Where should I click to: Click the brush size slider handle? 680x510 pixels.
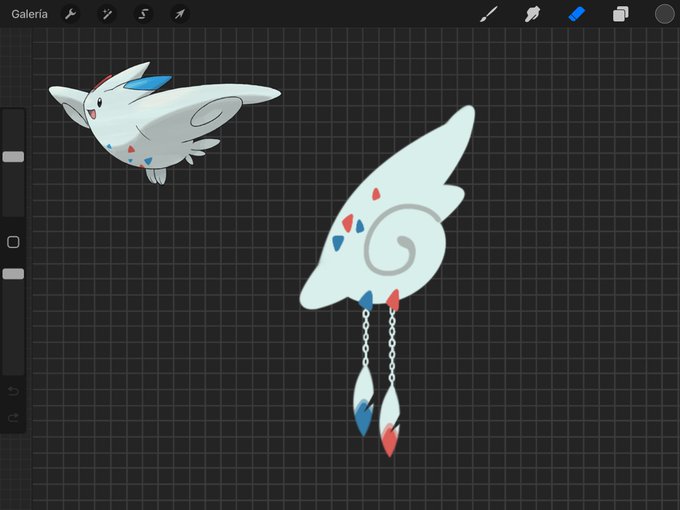click(13, 157)
